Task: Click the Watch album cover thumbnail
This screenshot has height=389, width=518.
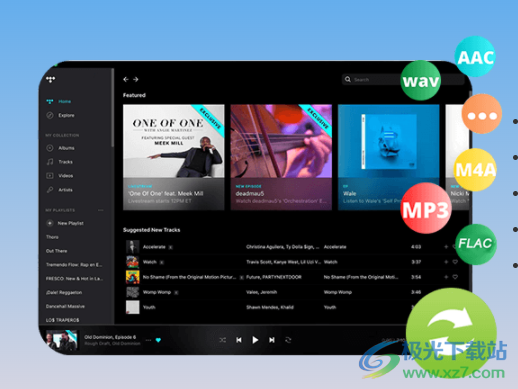Action: 132,262
